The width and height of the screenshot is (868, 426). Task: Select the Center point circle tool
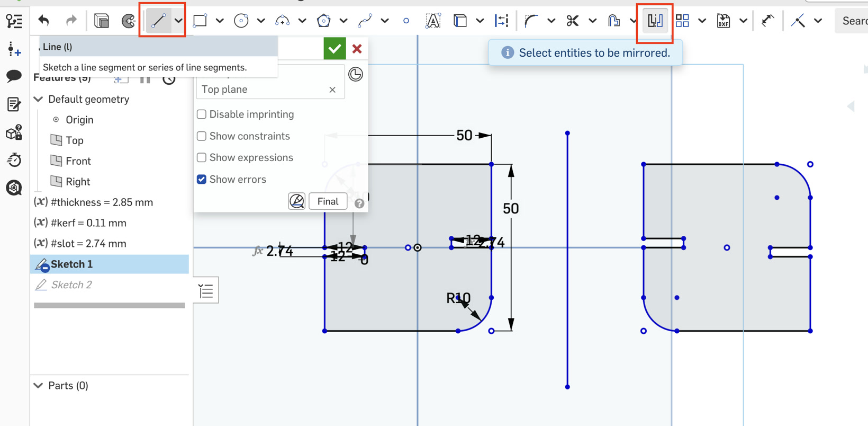[241, 21]
